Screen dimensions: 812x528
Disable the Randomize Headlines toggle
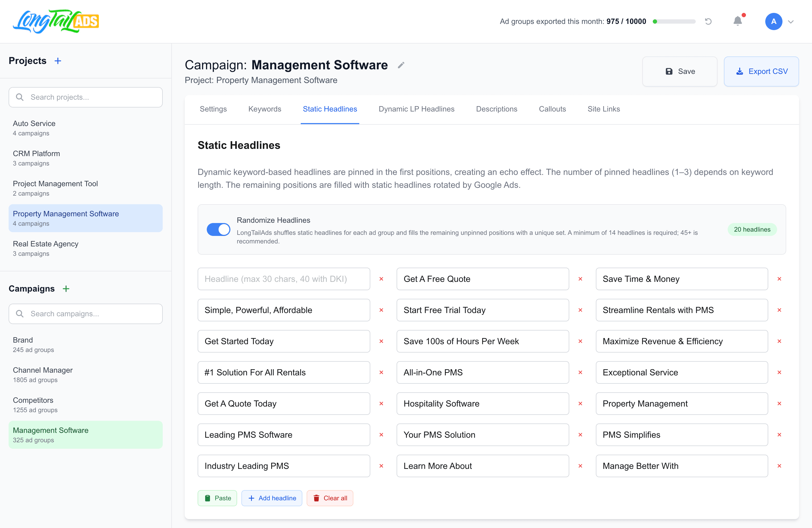218,229
